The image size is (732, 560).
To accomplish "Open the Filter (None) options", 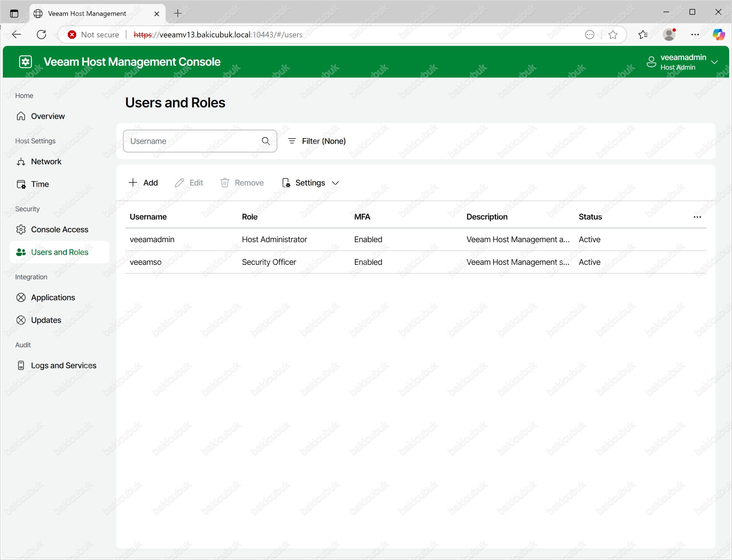I will (317, 141).
